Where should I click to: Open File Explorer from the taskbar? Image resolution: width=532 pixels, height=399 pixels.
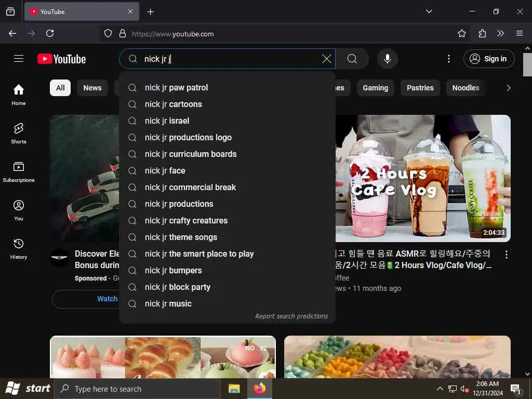tap(234, 389)
